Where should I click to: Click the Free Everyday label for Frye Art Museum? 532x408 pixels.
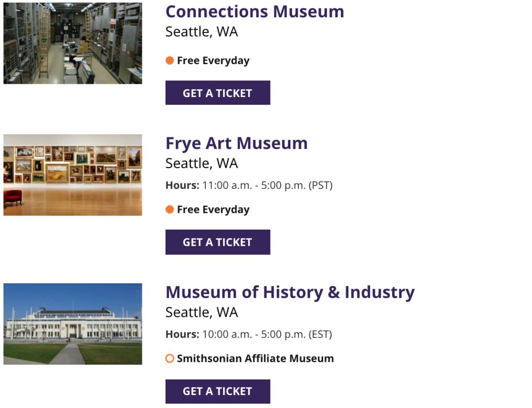tap(213, 210)
